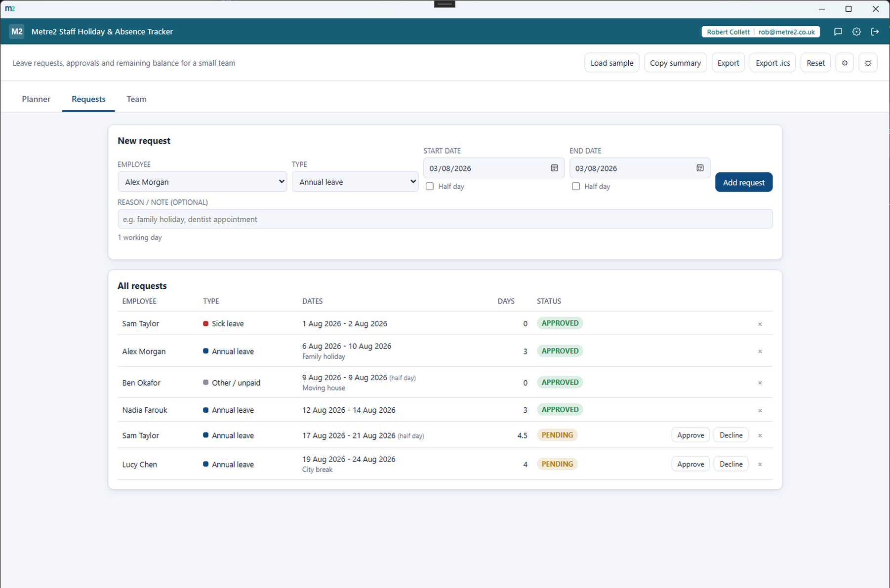Screen dimensions: 890x588
Task: Delete Sam Taylor's sick leave request
Action: [760, 324]
